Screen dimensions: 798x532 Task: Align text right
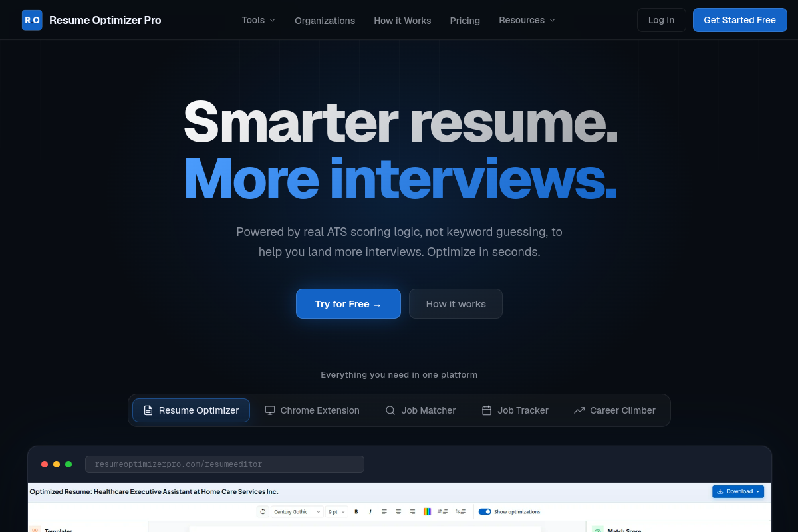tap(412, 511)
